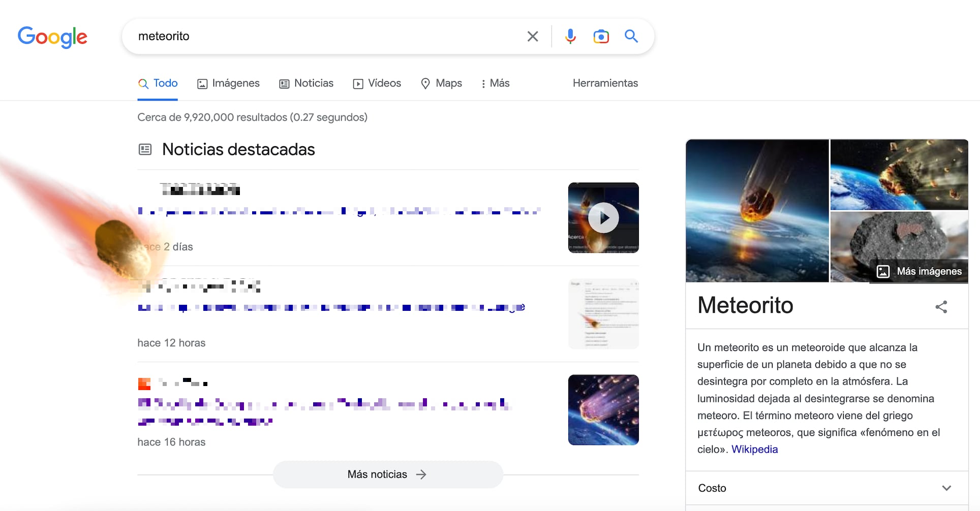Clear the search box with X icon

coord(532,37)
